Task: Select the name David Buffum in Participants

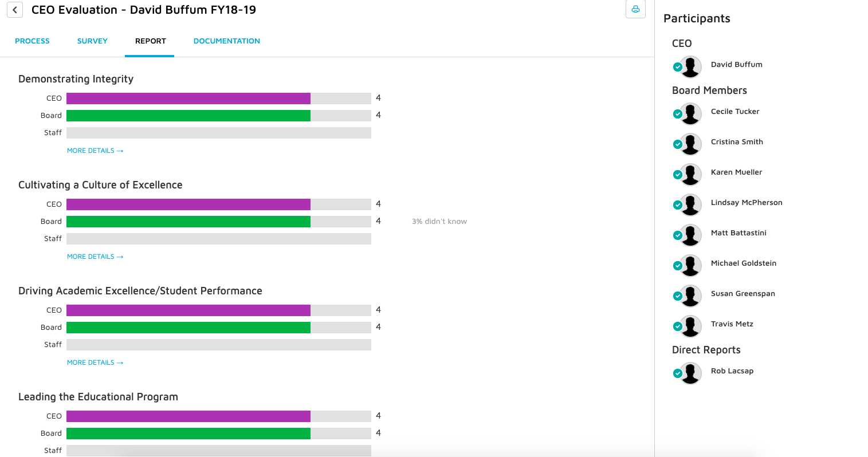Action: [736, 65]
